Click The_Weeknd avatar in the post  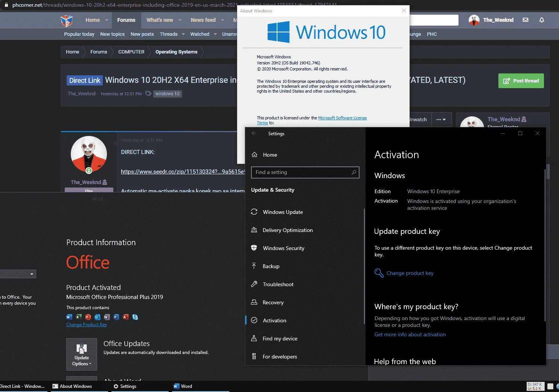point(89,154)
